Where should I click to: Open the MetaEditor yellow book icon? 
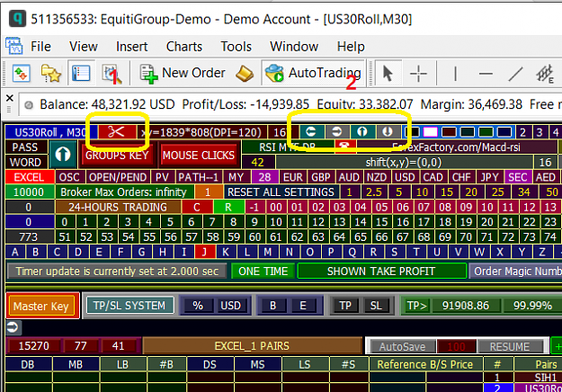pyautogui.click(x=245, y=74)
